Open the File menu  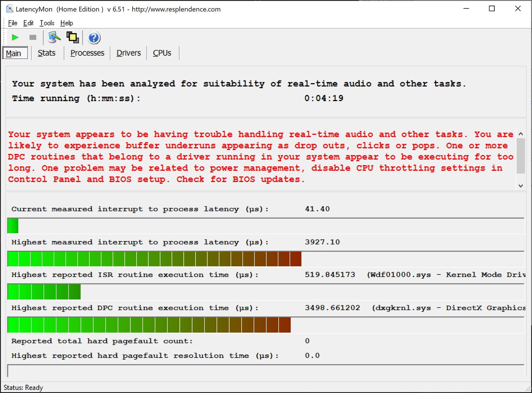[x=12, y=23]
